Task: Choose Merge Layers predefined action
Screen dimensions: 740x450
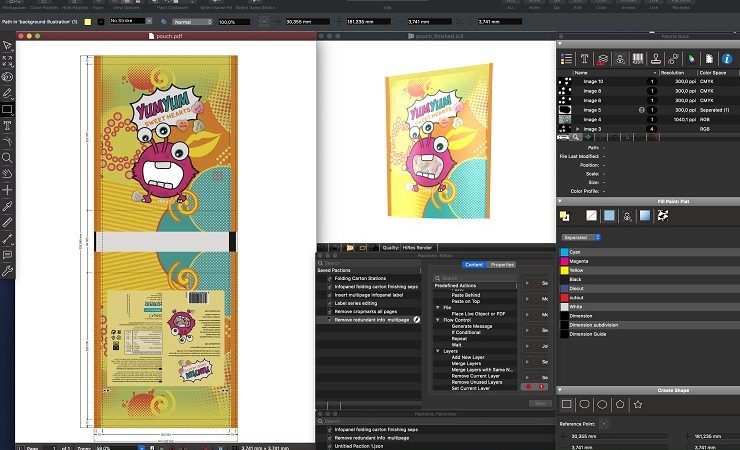Action: [466, 363]
